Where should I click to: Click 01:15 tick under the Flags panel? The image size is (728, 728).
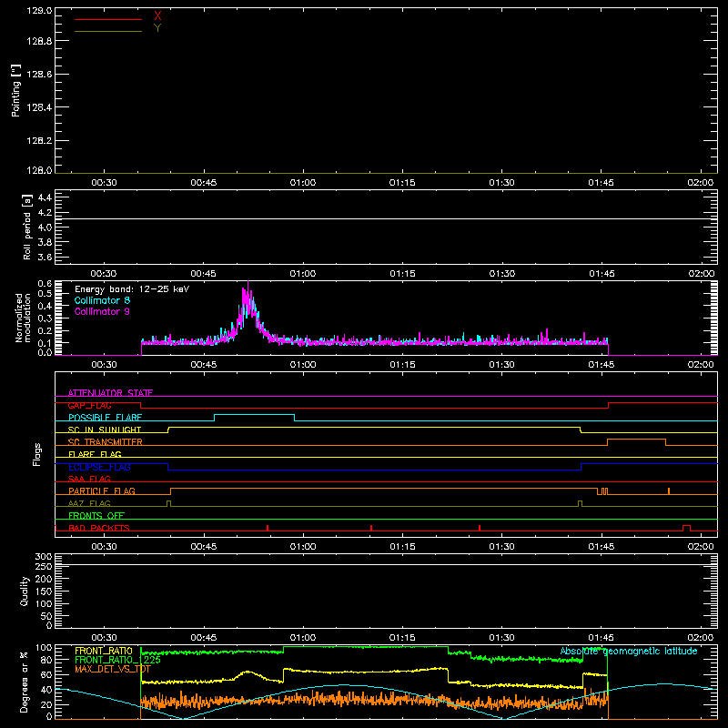[402, 547]
